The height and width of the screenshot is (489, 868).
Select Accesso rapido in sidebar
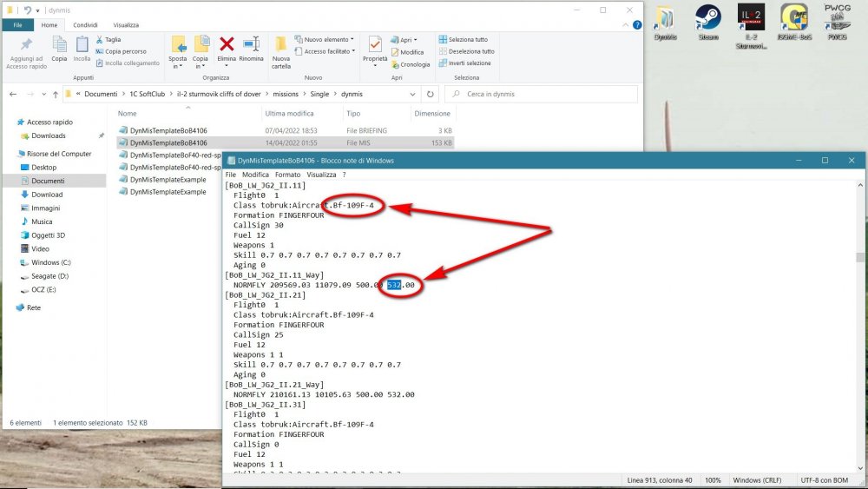[x=49, y=122]
